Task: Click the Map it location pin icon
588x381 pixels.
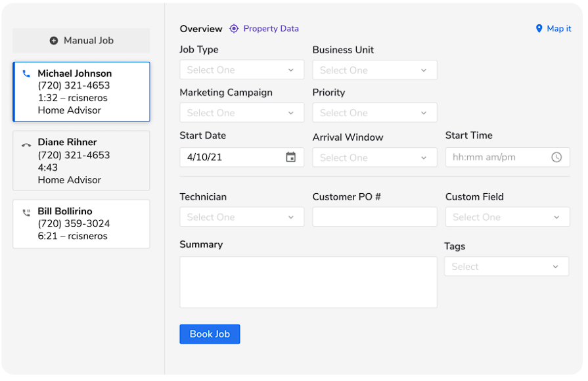Action: [x=539, y=29]
